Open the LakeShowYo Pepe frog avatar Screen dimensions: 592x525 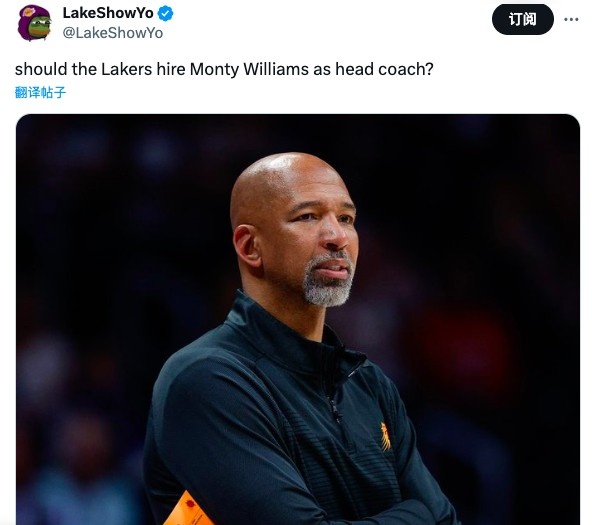tap(34, 23)
